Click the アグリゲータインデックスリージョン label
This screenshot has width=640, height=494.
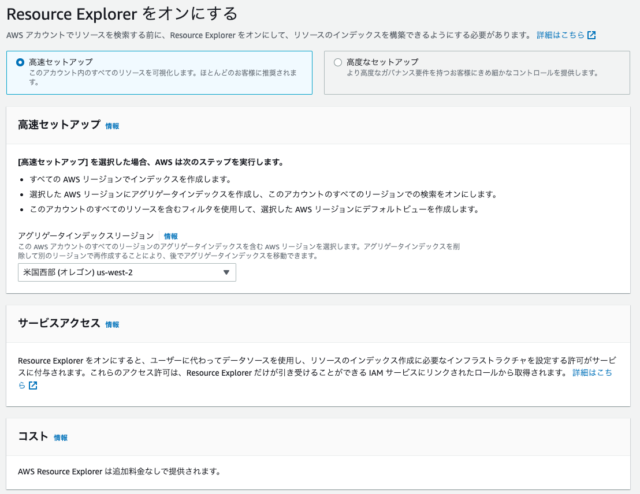point(86,236)
